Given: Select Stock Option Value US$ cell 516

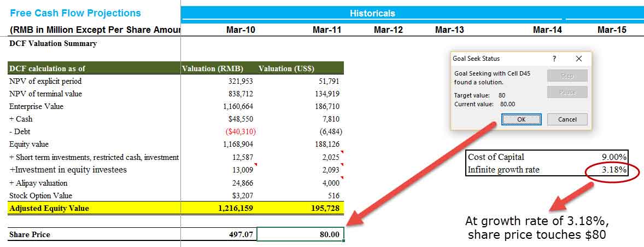Looking at the screenshot, I should [333, 196].
